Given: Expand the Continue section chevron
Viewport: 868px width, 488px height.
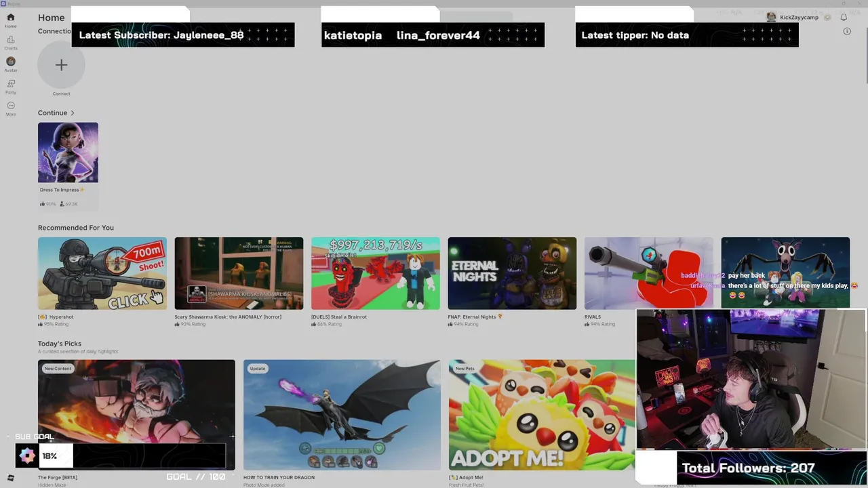Looking at the screenshot, I should click(73, 113).
